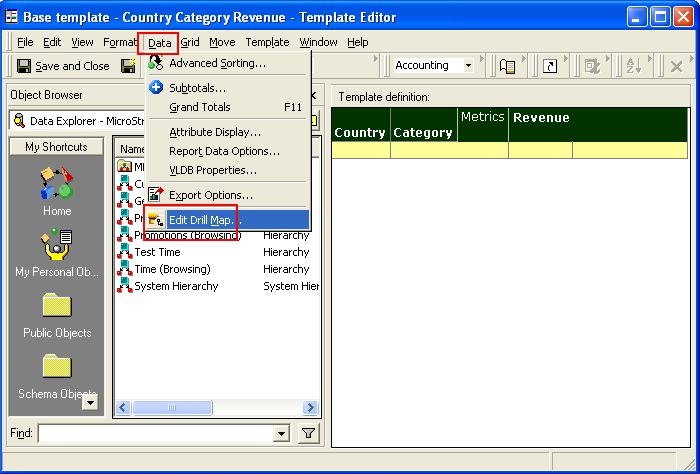Open the Accounting format dropdown
Viewport: 700px width, 474px height.
point(467,66)
